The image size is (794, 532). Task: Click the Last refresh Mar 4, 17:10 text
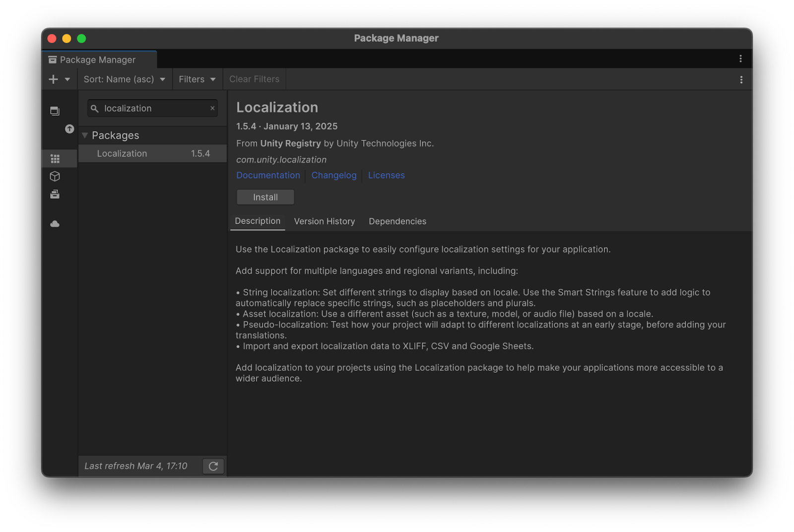[136, 466]
